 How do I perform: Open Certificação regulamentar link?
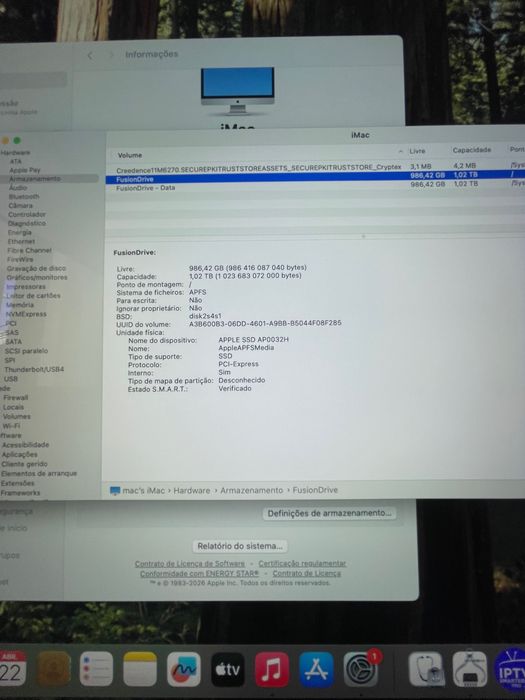[302, 563]
